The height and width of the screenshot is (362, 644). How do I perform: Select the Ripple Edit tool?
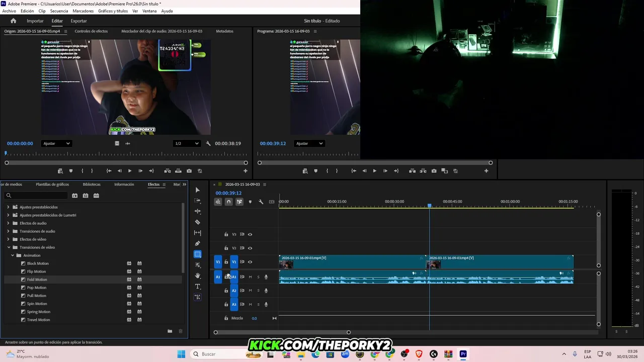pos(197,211)
